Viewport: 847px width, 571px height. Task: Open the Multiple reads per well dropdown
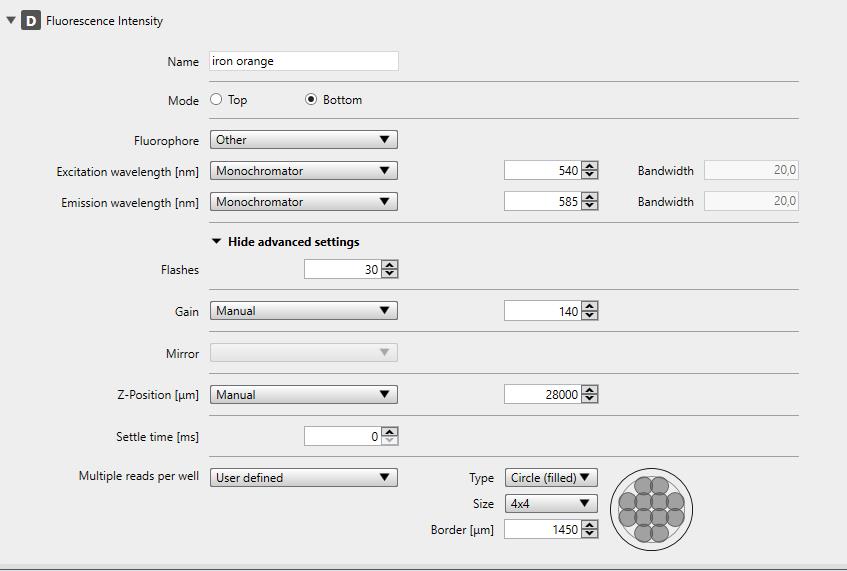pos(304,478)
